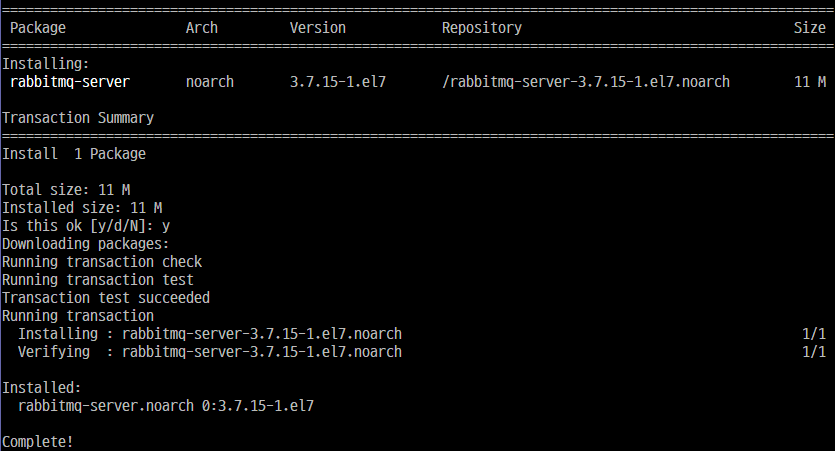Click the 'Downloading packages:' line
This screenshot has height=451, width=835.
tap(86, 244)
